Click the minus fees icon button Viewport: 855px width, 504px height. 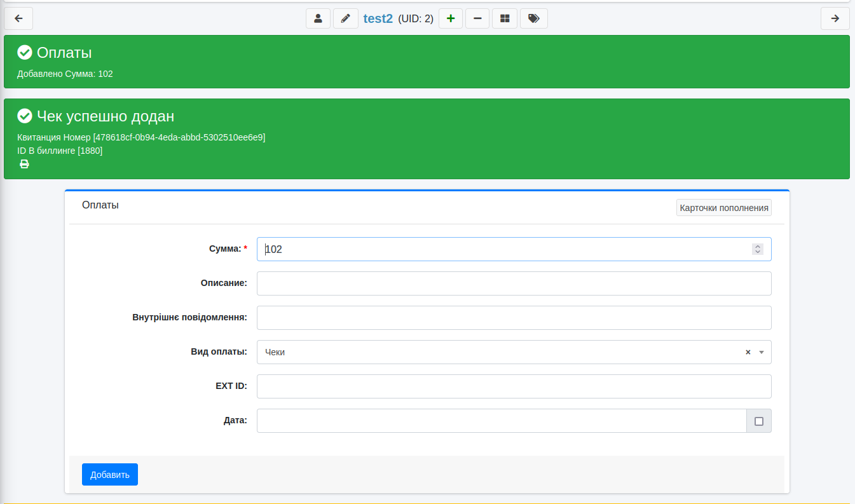coord(477,18)
